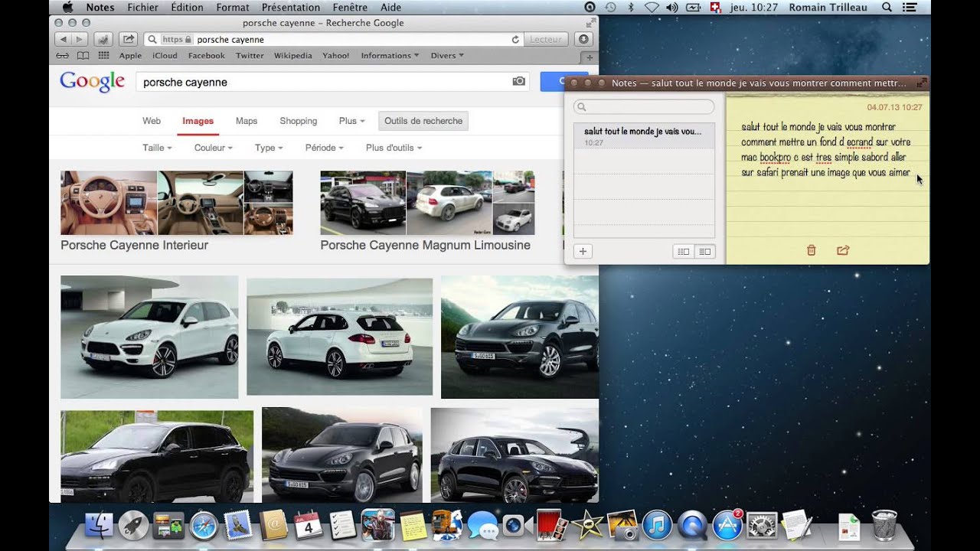The image size is (980, 551).
Task: Open Safari in the Dock
Action: pyautogui.click(x=204, y=526)
